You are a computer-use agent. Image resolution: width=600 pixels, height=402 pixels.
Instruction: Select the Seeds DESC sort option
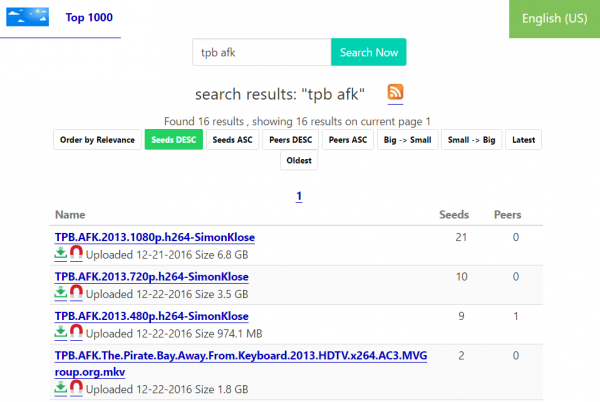(x=174, y=140)
